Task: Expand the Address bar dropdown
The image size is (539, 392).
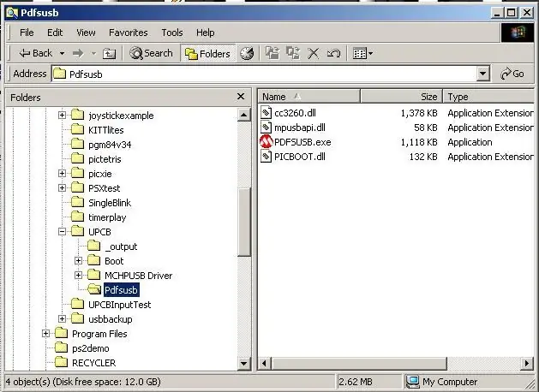Action: click(x=483, y=74)
